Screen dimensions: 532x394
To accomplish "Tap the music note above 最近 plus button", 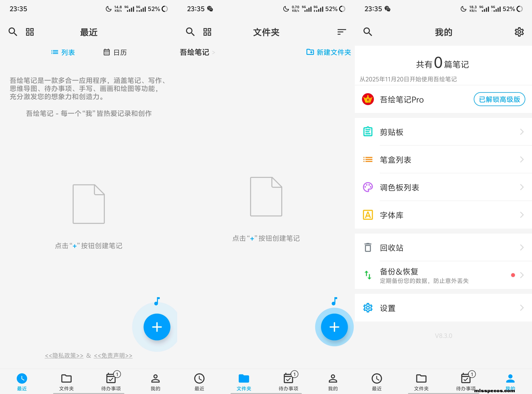I will (x=157, y=301).
